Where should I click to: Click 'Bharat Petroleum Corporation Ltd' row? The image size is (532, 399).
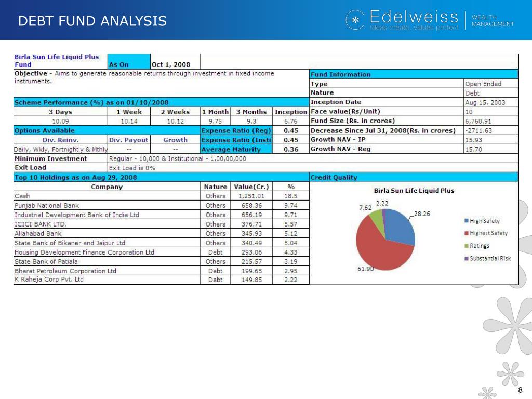[162, 271]
